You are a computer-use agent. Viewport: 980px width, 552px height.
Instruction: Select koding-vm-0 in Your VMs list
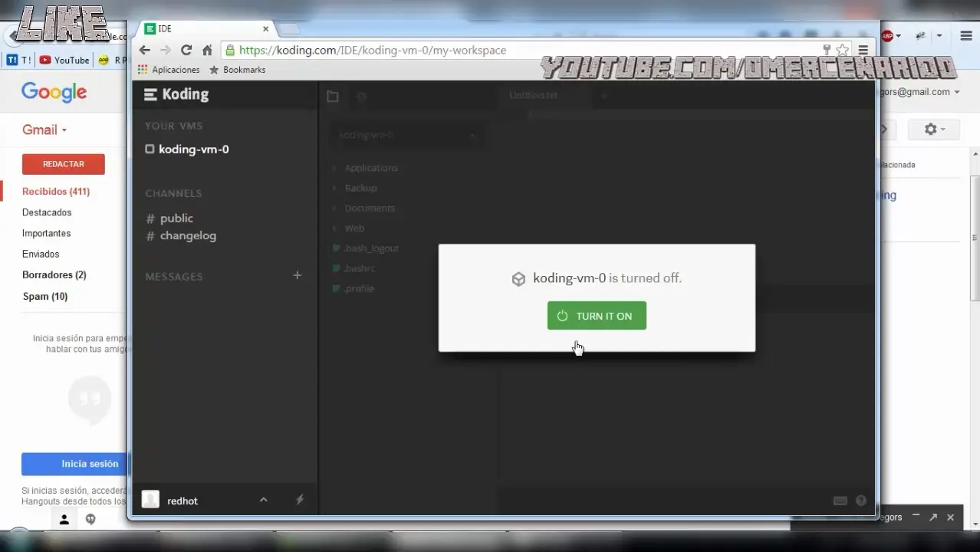(193, 149)
